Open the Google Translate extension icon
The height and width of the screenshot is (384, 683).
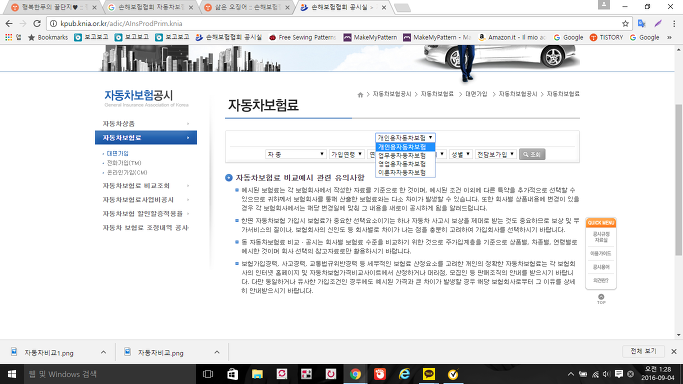(x=642, y=24)
